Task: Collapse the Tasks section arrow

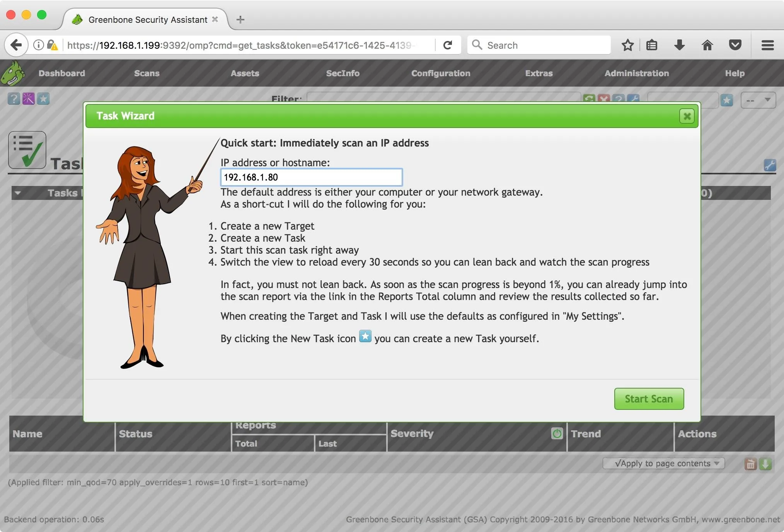Action: coord(17,193)
